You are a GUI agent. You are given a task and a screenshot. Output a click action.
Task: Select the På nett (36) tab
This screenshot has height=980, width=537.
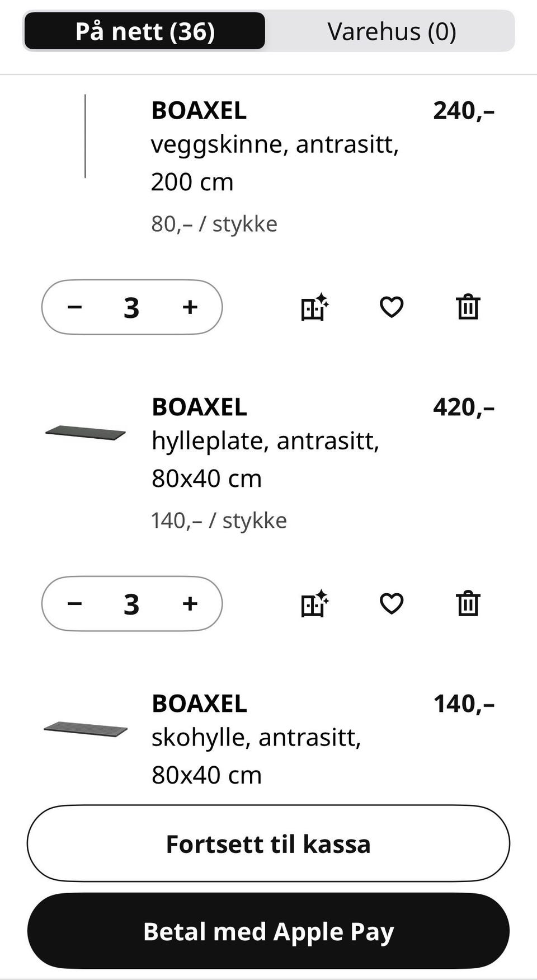pyautogui.click(x=145, y=31)
